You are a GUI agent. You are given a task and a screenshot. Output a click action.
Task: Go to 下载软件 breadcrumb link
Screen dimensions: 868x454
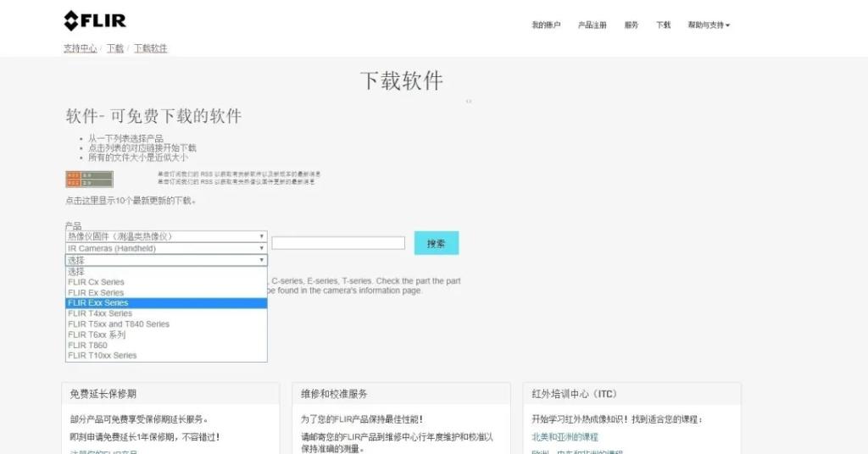pos(151,48)
